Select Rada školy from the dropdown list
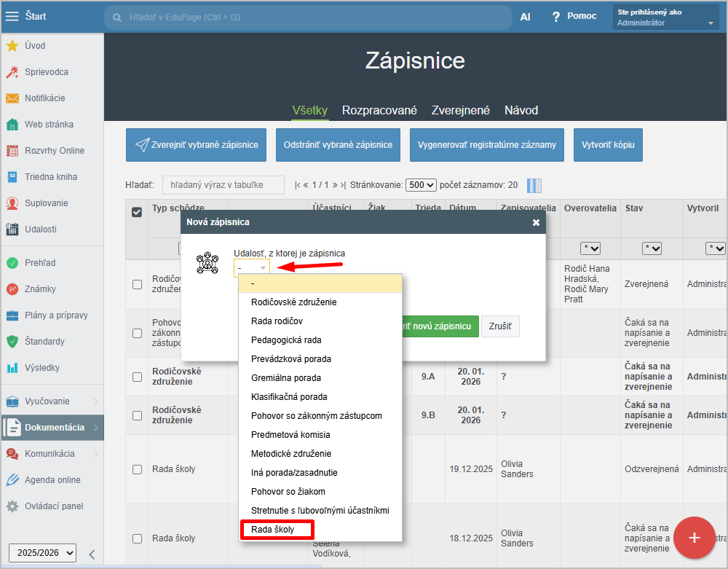The image size is (728, 569). pos(274,530)
